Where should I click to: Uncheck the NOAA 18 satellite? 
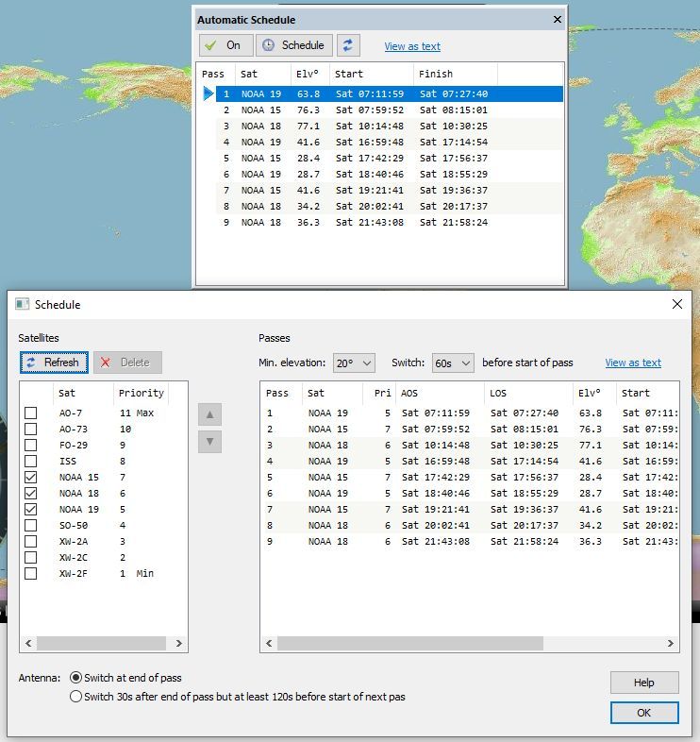pyautogui.click(x=31, y=494)
